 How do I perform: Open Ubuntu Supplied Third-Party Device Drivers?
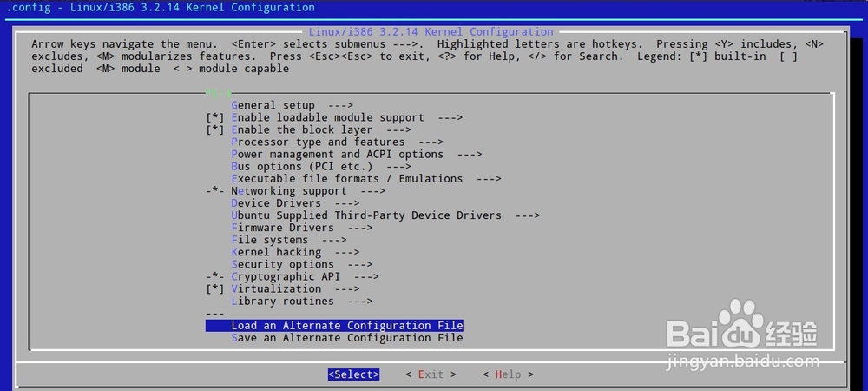click(x=385, y=215)
